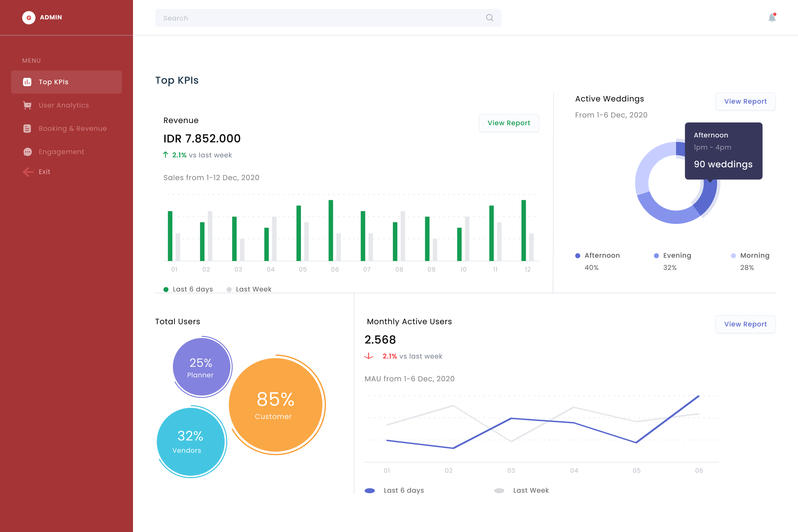
Task: Focus the Search input field
Action: [x=328, y=18]
